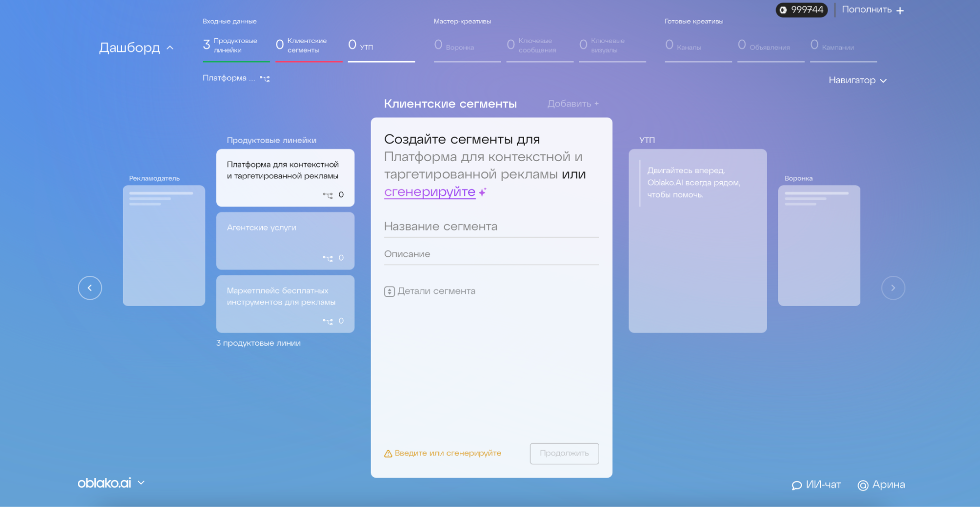Go to previous card with left arrow

(x=90, y=288)
